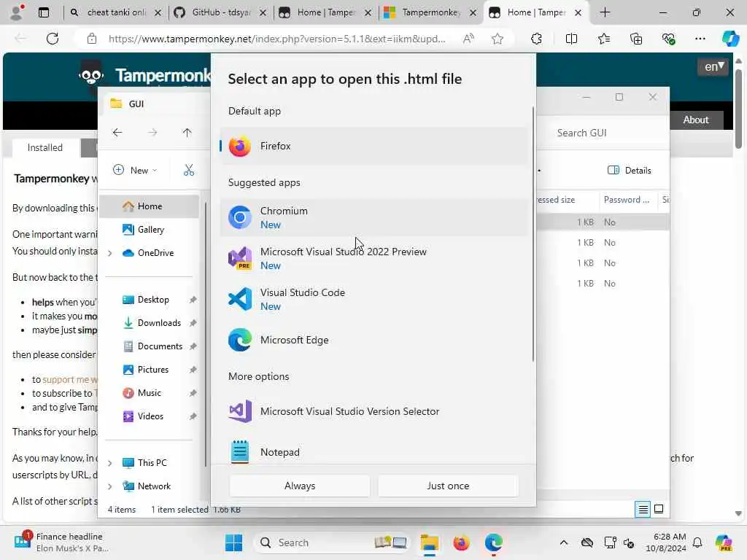This screenshot has width=747, height=560.
Task: Select Visual Studio Code from suggested apps
Action: coord(374,300)
